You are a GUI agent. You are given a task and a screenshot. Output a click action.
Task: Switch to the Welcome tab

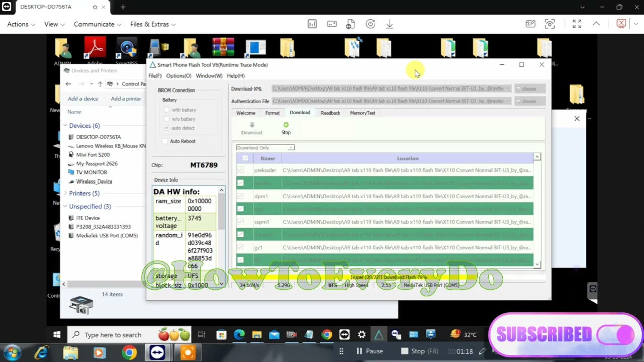coord(246,113)
